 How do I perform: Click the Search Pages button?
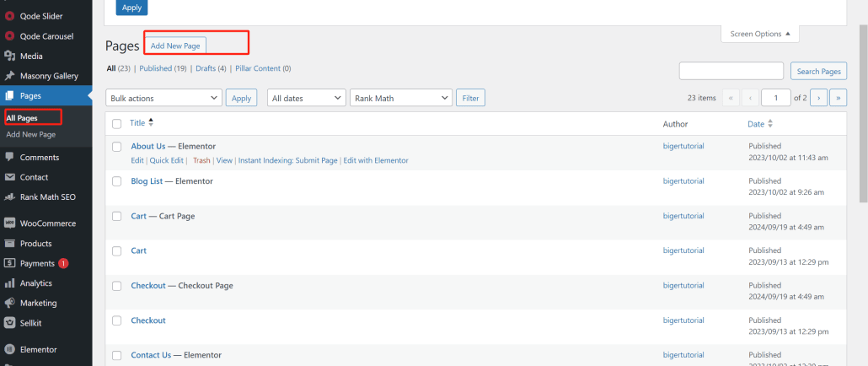pos(819,71)
